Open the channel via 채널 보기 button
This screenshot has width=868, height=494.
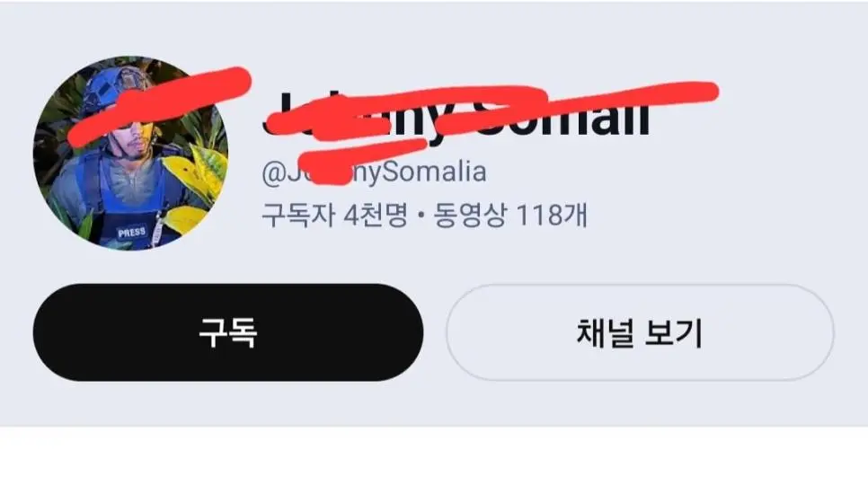click(640, 332)
